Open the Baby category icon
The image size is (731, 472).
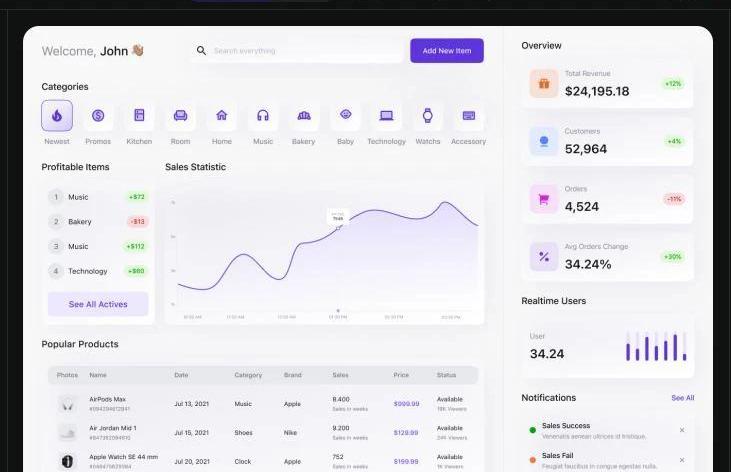tap(345, 116)
